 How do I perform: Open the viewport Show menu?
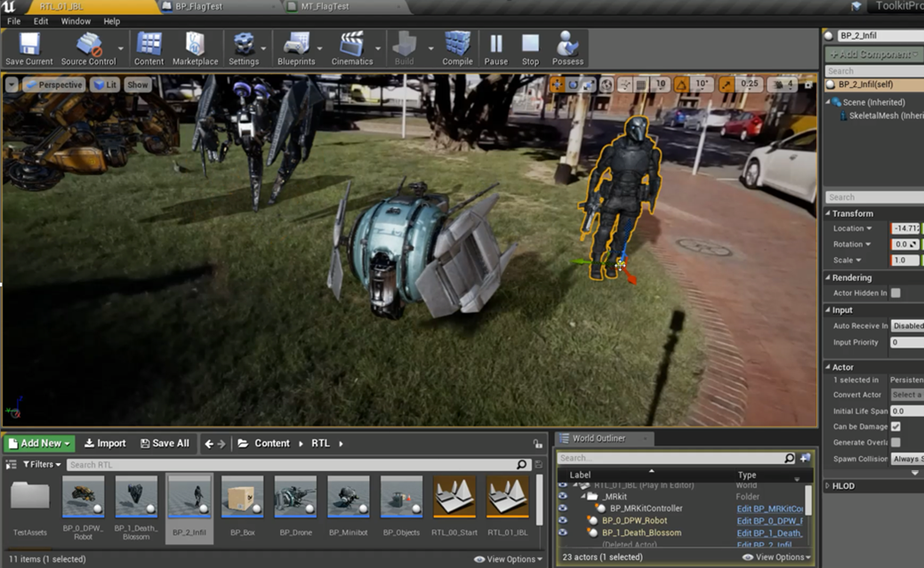pos(138,84)
